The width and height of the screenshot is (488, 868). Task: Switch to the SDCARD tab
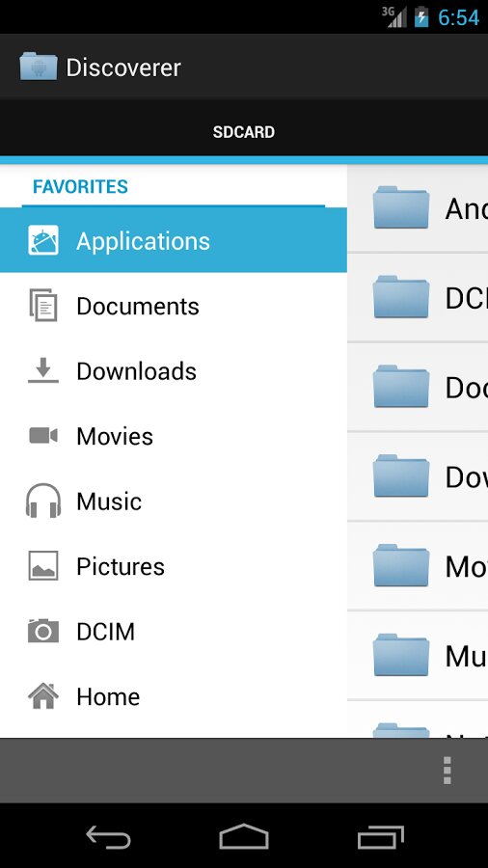(244, 132)
